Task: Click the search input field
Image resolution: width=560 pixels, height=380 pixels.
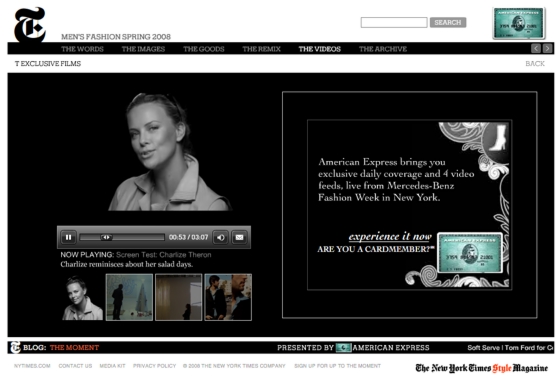Action: tap(394, 22)
